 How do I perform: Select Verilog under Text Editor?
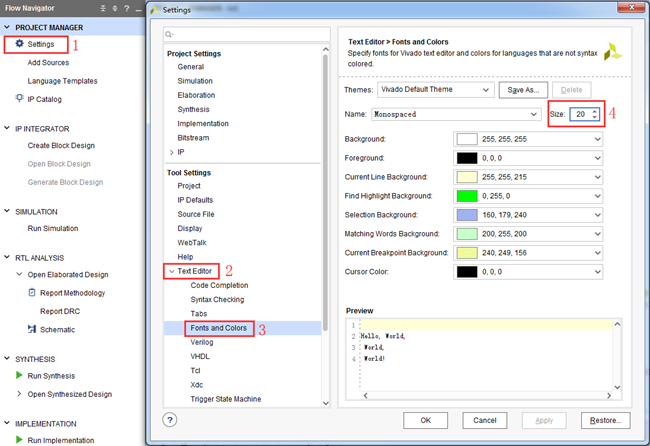202,342
